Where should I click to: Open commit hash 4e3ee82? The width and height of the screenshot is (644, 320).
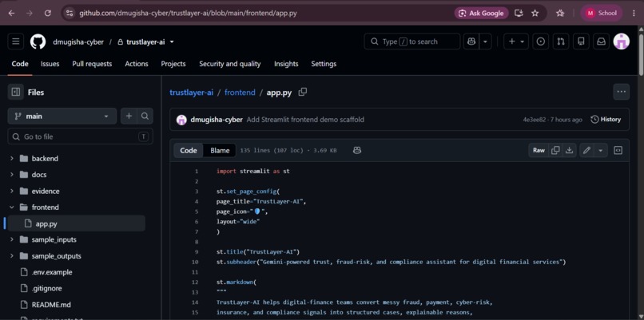click(534, 120)
